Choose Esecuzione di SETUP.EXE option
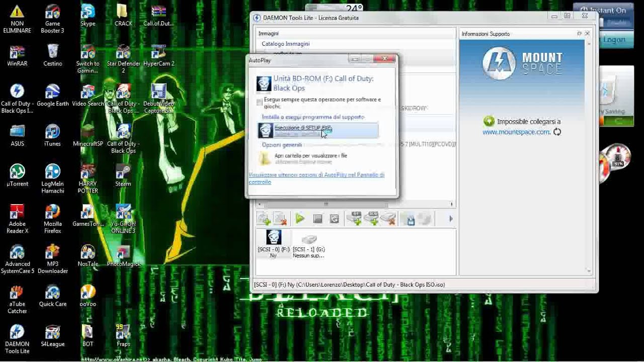The height and width of the screenshot is (362, 644). (318, 131)
